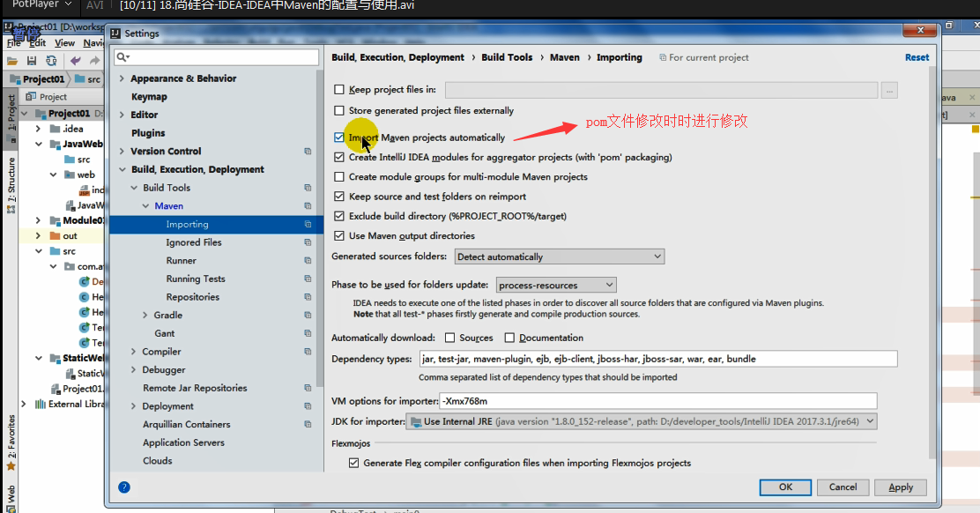Click project-level icon beside Version Control
Screen dimensions: 980x513
click(x=308, y=152)
